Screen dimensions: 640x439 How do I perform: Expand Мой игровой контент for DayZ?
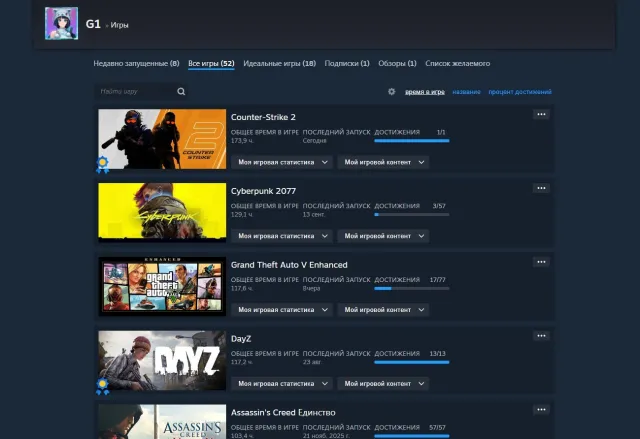tap(383, 384)
